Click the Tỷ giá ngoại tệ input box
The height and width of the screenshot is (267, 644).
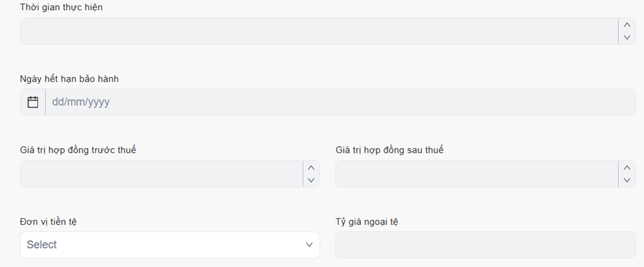[x=485, y=245]
